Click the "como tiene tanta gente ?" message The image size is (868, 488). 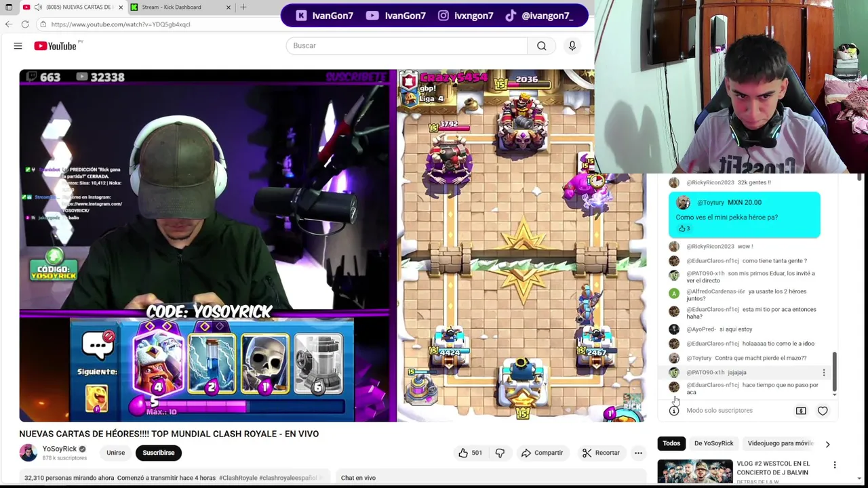(x=774, y=261)
